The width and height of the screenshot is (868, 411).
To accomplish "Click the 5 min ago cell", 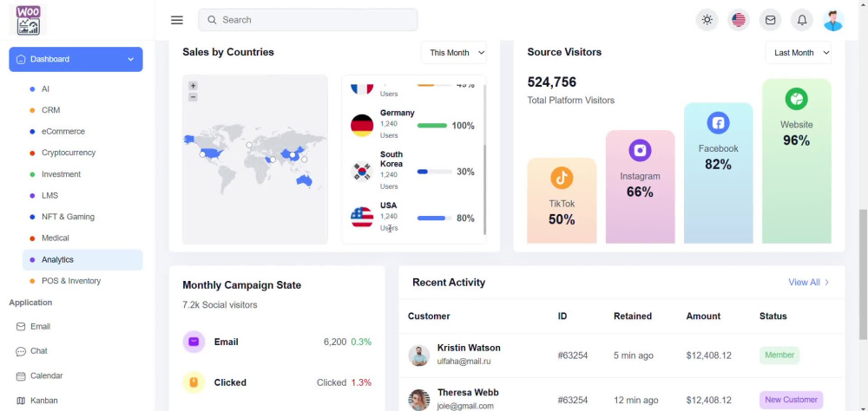I will tap(634, 356).
